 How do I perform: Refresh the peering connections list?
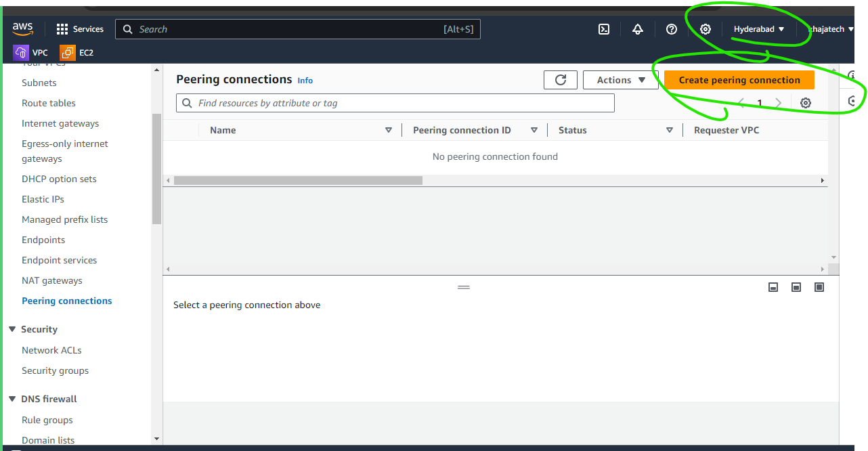pos(561,80)
